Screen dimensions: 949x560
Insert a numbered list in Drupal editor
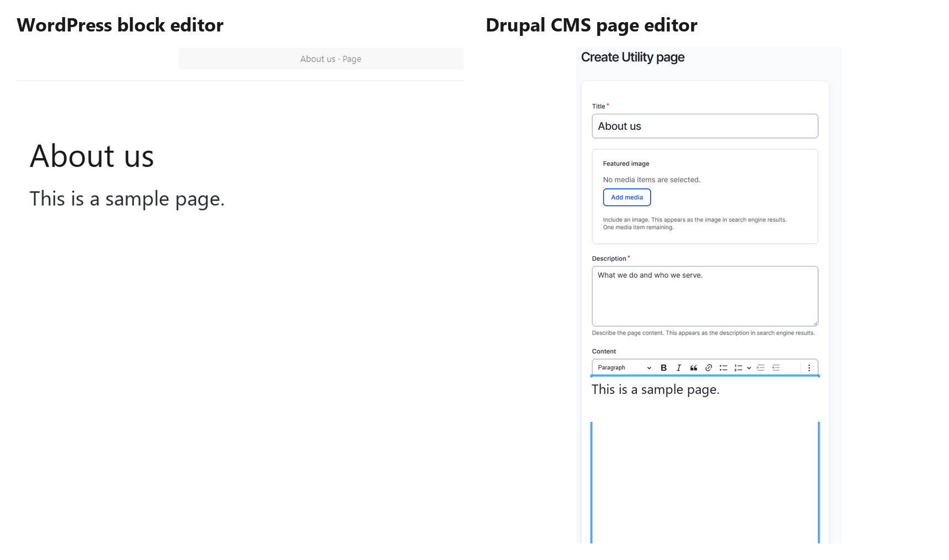click(738, 368)
